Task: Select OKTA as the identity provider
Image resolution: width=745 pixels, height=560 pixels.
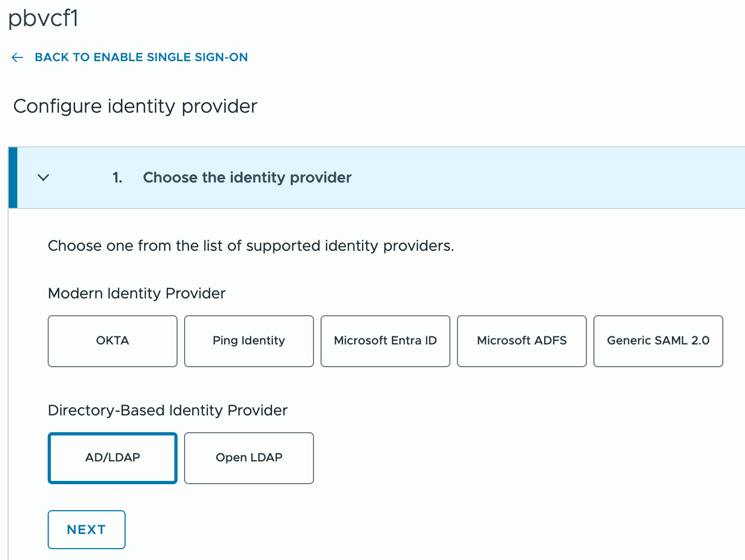Action: pyautogui.click(x=113, y=341)
